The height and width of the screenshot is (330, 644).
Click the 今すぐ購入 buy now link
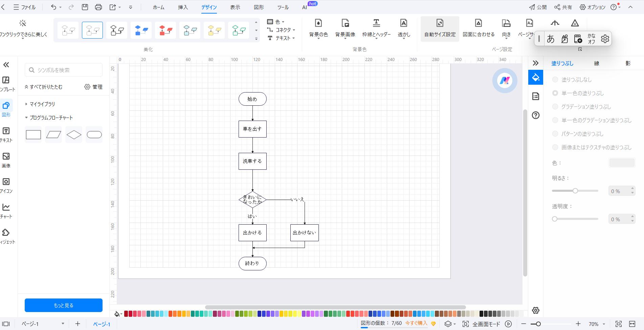click(x=417, y=323)
